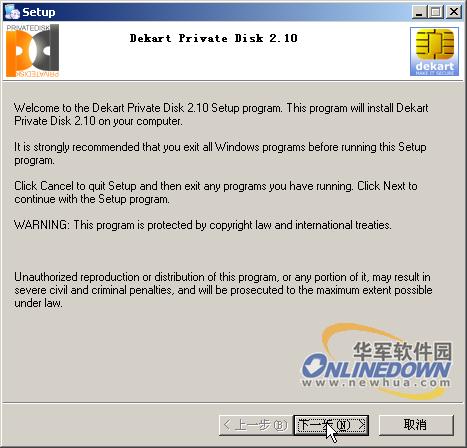Click the ONLINEDOWN watermark logo
Image resolution: width=467 pixels, height=448 pixels.
tap(376, 365)
